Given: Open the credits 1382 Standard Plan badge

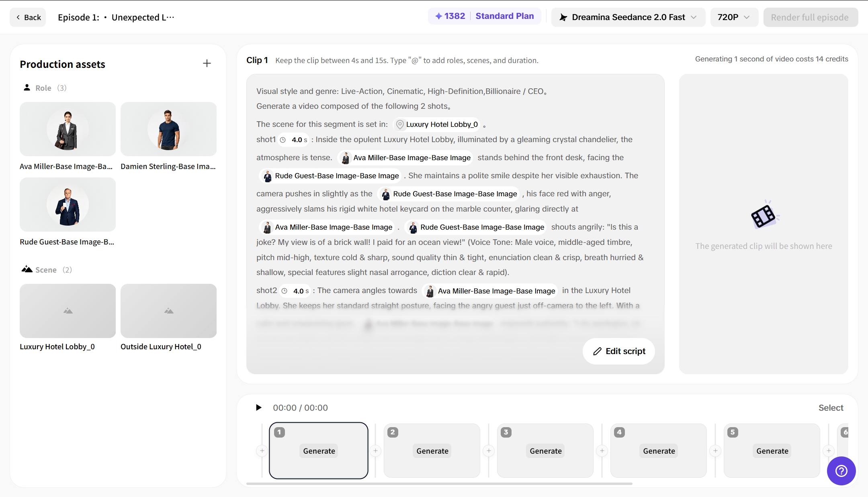Looking at the screenshot, I should click(485, 16).
